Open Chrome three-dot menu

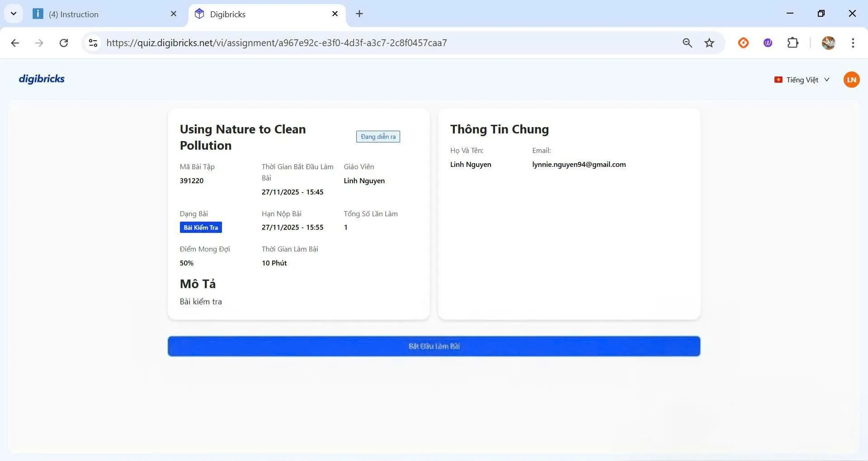point(853,43)
